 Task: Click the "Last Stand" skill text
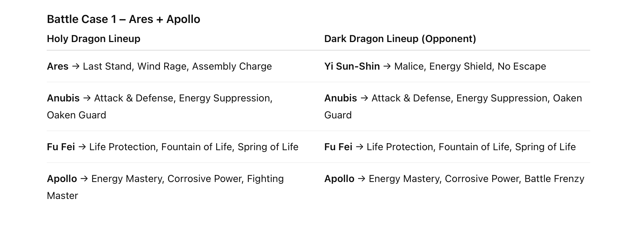coord(107,66)
